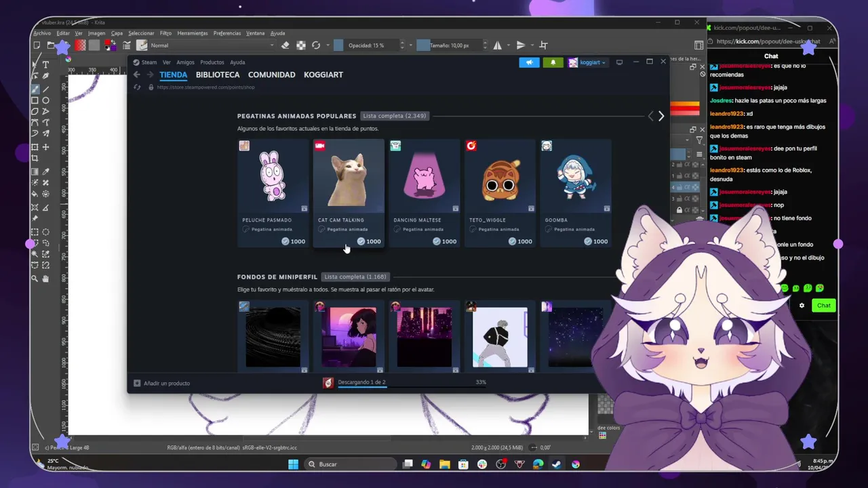Select the Elliptical Selection tool in Krita
868x488 pixels.
(45, 232)
